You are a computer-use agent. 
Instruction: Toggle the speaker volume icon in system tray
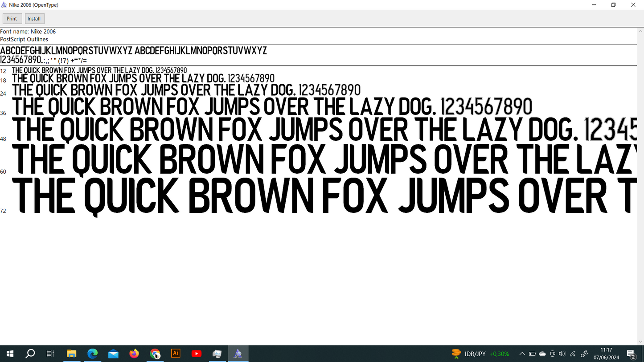pos(562,353)
